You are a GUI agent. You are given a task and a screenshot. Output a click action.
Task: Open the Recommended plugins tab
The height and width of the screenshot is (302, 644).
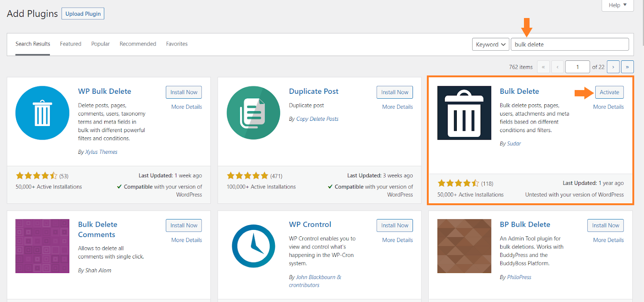[138, 44]
